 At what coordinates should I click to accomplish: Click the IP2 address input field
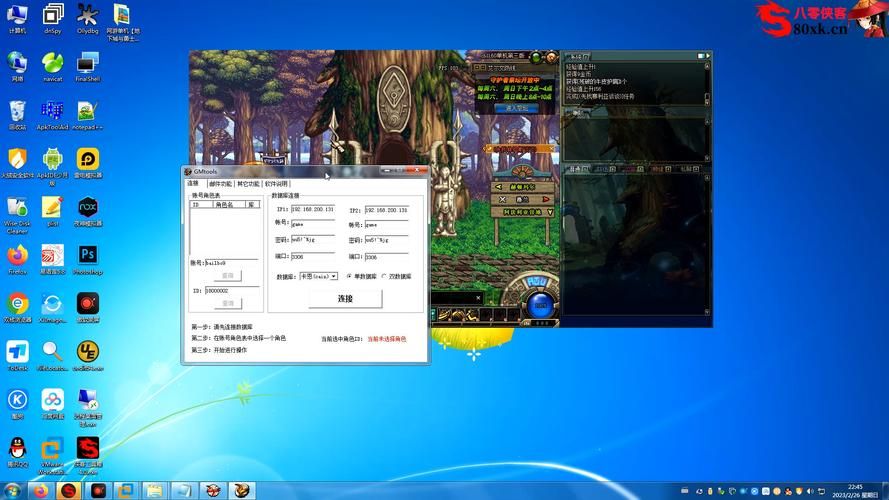(387, 210)
